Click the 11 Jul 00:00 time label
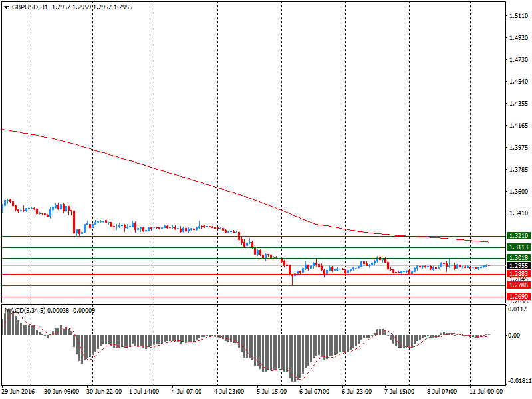 point(486,392)
